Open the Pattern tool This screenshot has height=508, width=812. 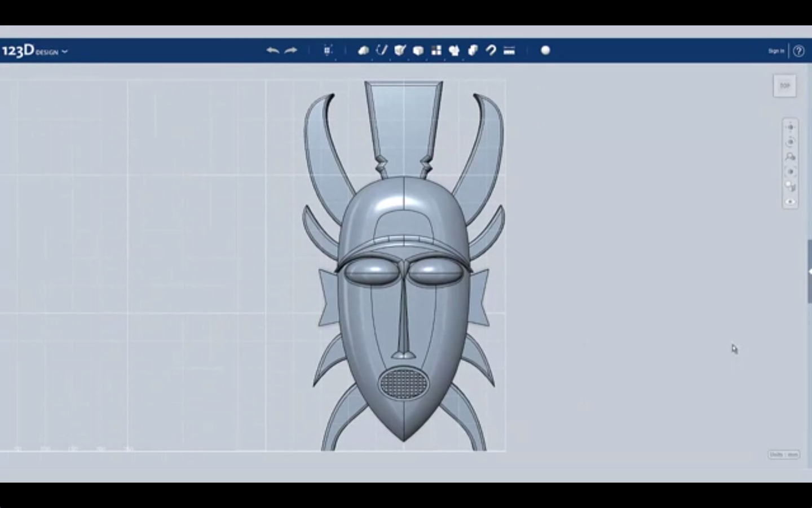point(436,50)
